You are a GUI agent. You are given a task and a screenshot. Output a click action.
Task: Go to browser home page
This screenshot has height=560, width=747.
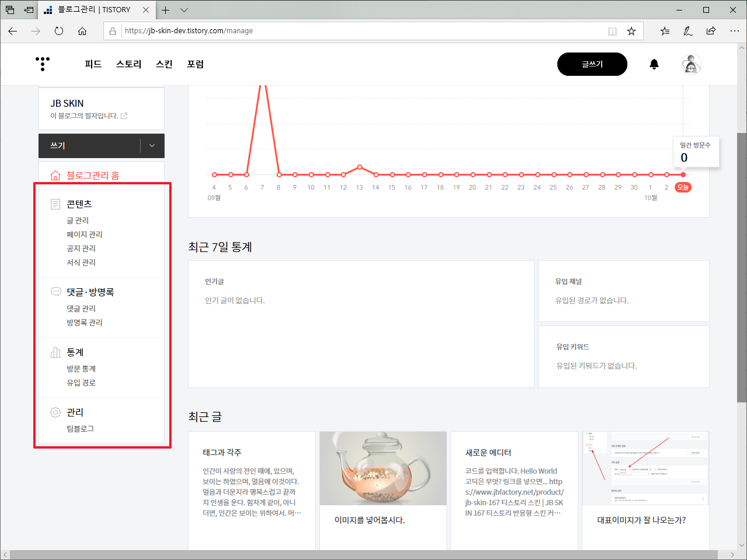(x=82, y=31)
